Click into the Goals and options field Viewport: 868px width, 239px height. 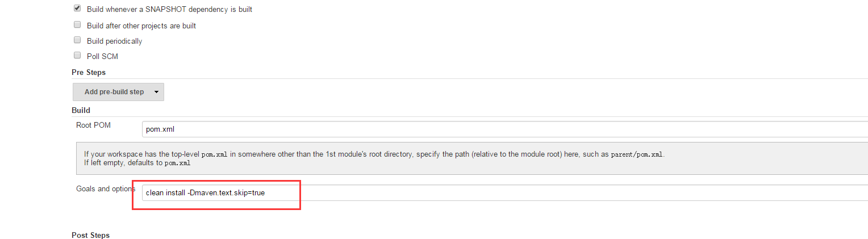pos(505,192)
